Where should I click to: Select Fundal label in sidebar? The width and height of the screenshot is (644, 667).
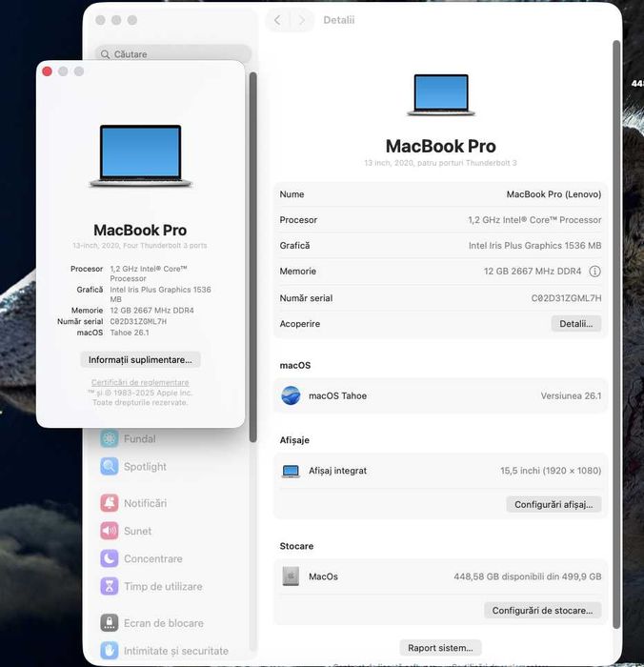tap(139, 438)
